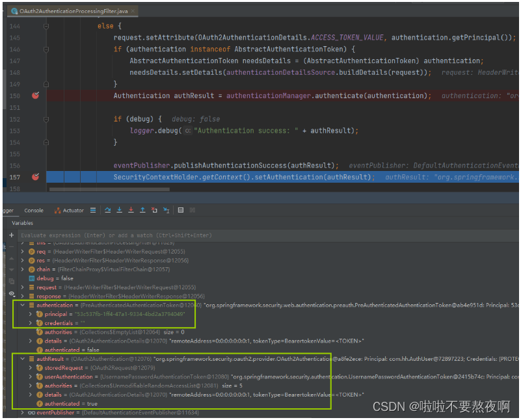Screen dimensions: 521x420
Task: Collapse the authentication variable node
Action: (x=23, y=304)
